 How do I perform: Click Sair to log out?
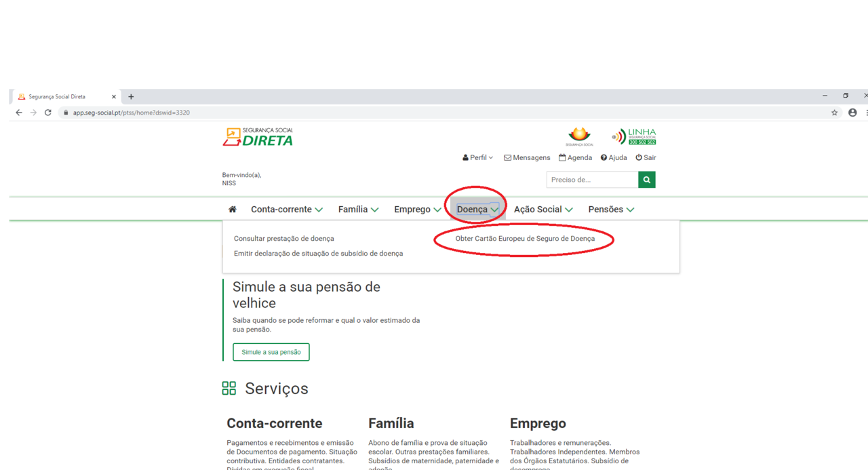pos(646,157)
